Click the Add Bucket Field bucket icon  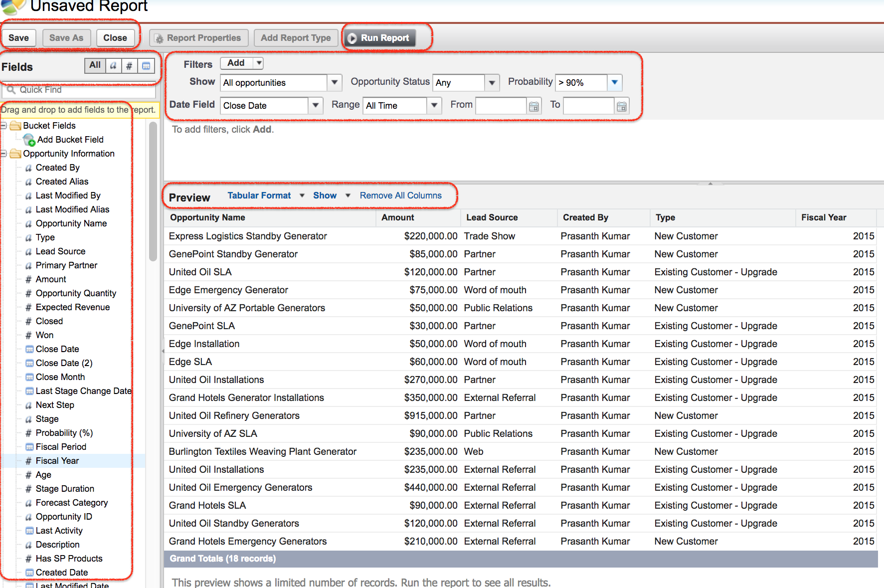click(29, 140)
